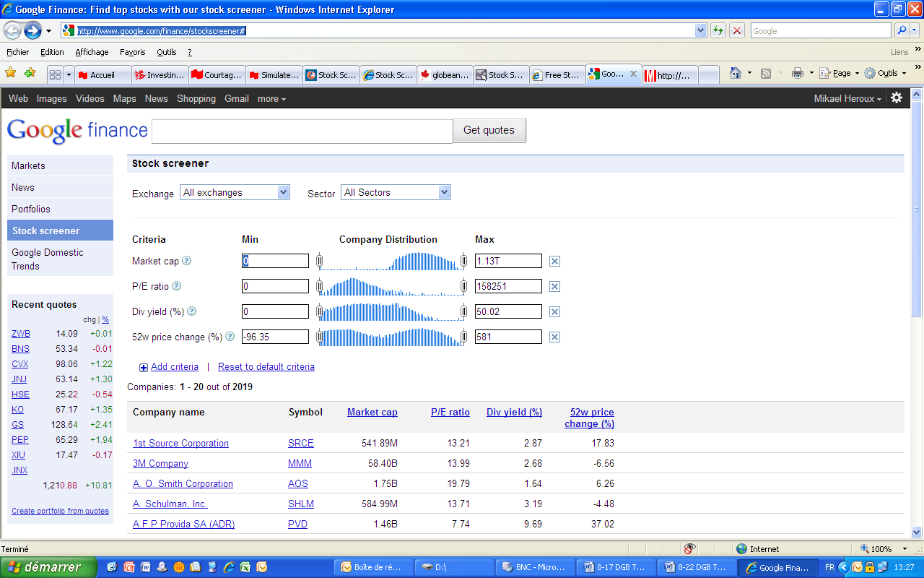Screen dimensions: 924x578
Task: Click the Home page icon
Action: click(x=735, y=73)
